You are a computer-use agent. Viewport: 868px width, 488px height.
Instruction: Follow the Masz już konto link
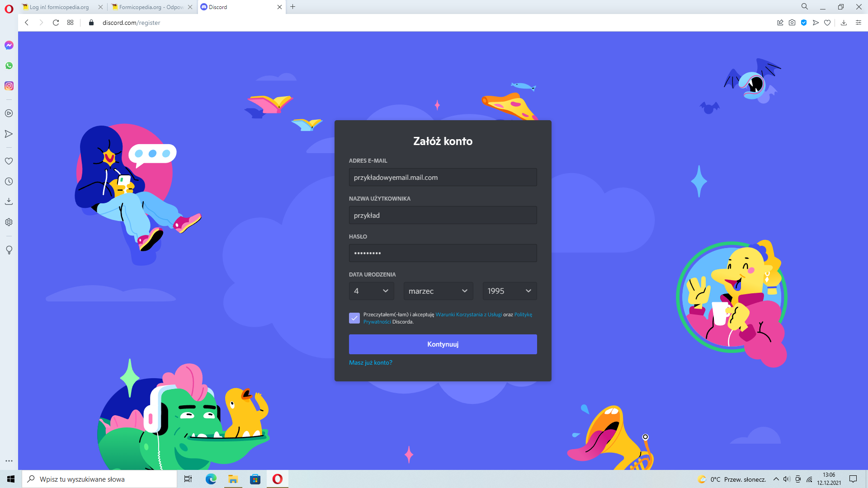pyautogui.click(x=370, y=362)
